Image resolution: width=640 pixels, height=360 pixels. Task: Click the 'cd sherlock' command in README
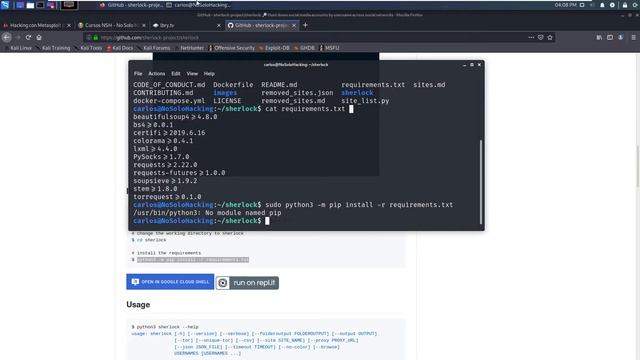point(151,240)
